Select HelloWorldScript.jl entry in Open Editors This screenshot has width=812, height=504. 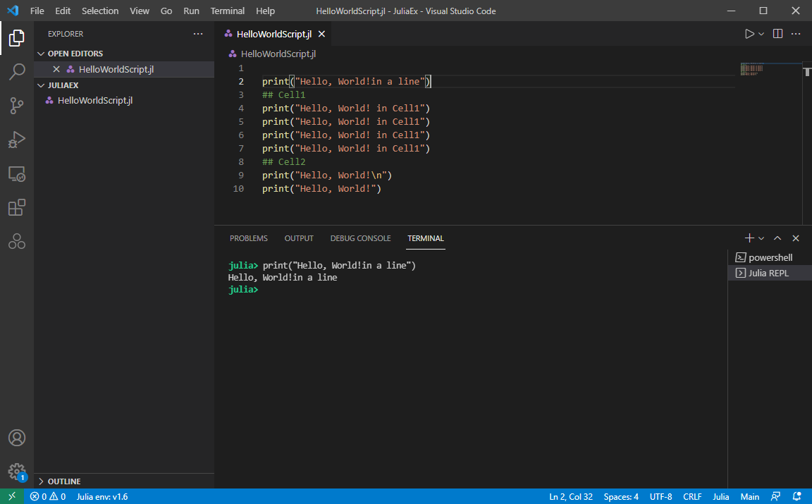coord(124,69)
